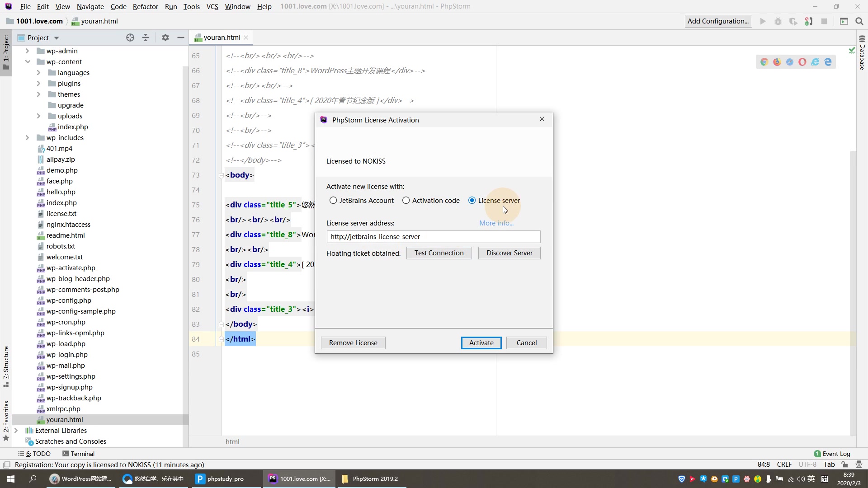Select youran.html in project tree

tap(65, 420)
